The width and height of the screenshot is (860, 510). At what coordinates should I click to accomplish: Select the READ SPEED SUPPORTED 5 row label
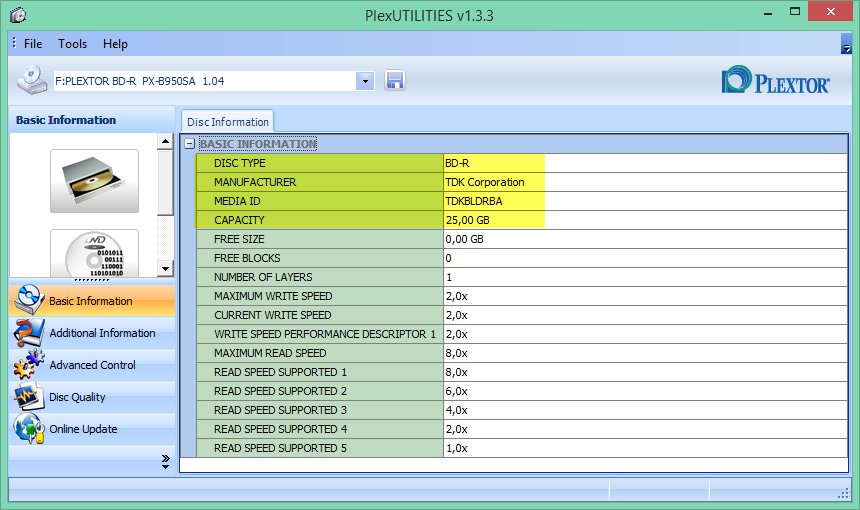tap(280, 449)
